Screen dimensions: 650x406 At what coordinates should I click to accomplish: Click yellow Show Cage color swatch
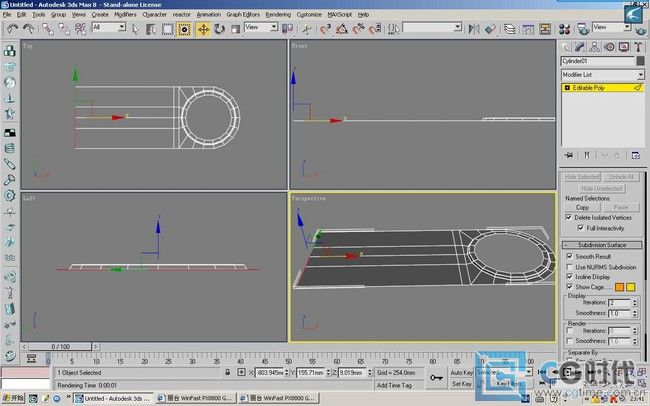point(631,287)
